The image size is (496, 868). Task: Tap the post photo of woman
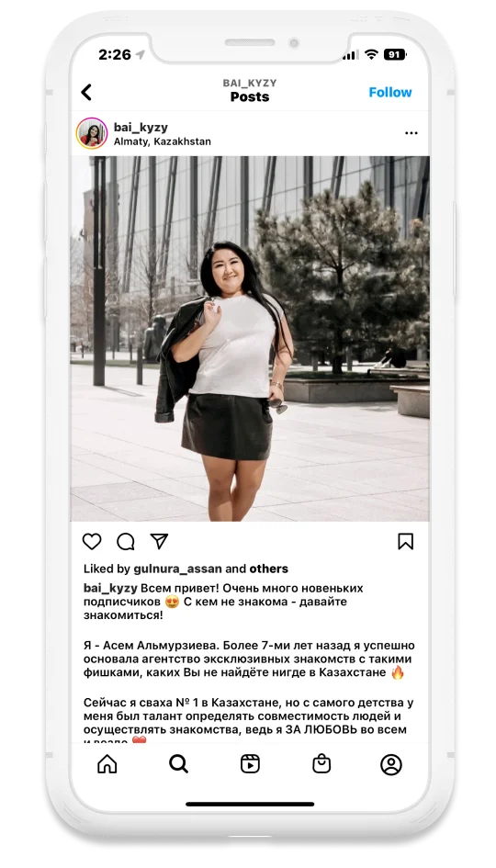[x=250, y=338]
